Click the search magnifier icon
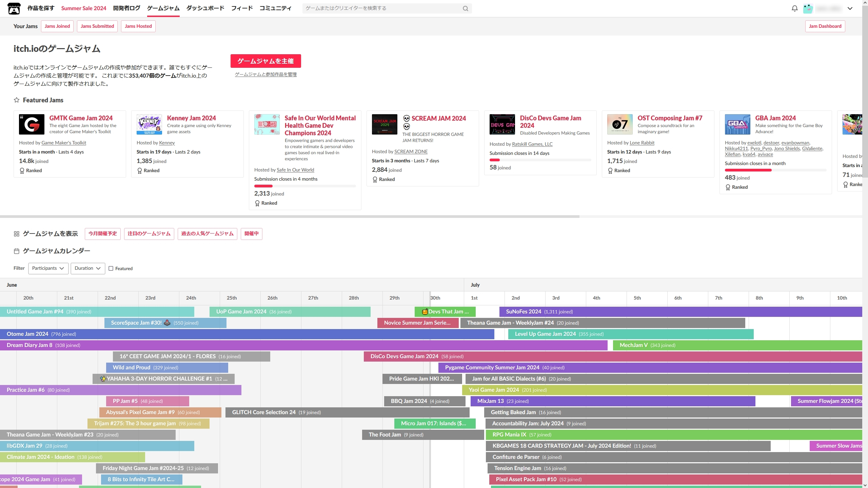868x488 pixels. pos(466,8)
